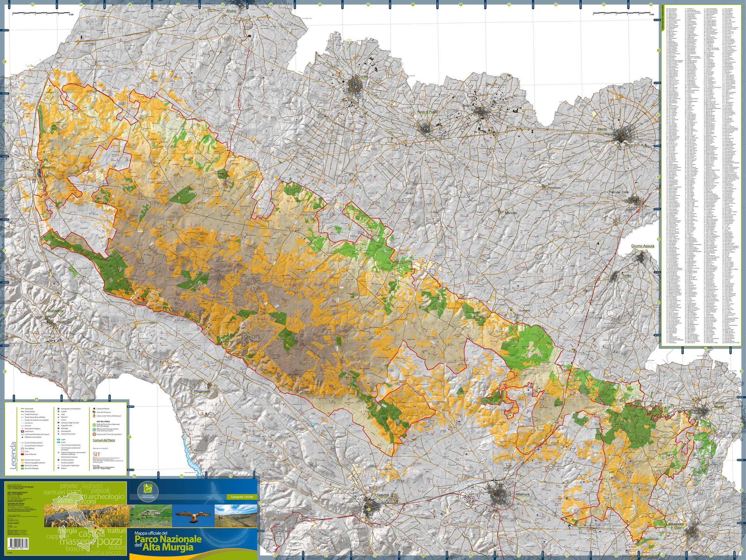This screenshot has height=560, width=746.
Task: Click the Palo del Colle town label
Action: pyautogui.click(x=619, y=192)
